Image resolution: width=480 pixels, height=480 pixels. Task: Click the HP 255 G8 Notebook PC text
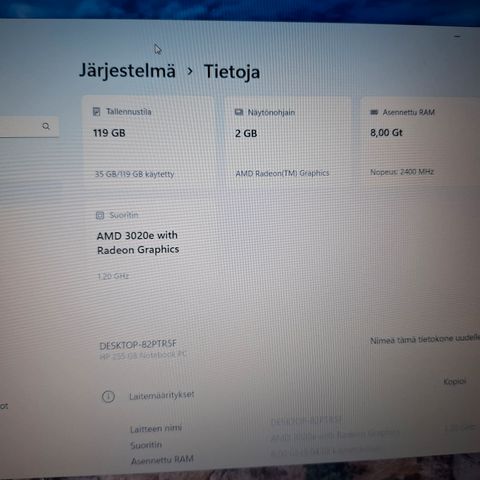(143, 355)
